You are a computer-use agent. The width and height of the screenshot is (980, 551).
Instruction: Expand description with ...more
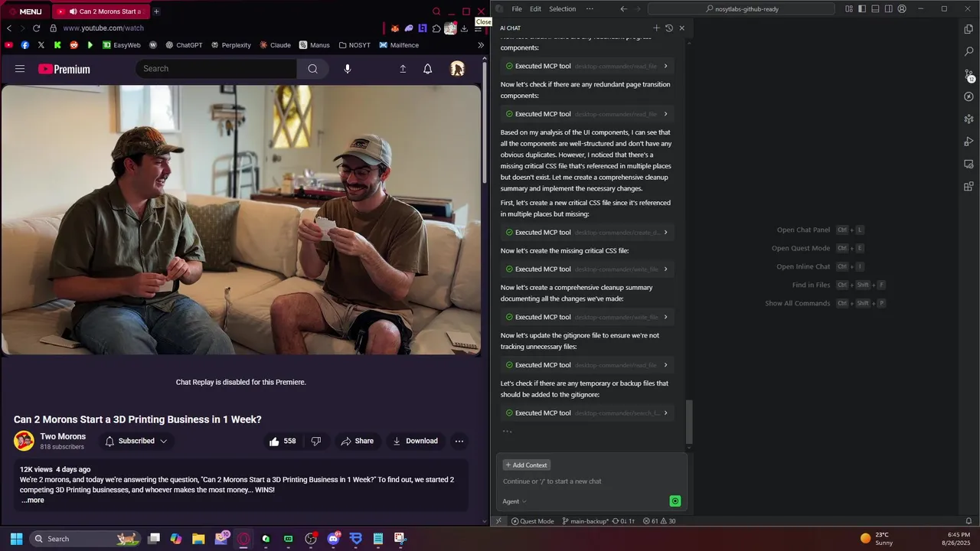(33, 500)
